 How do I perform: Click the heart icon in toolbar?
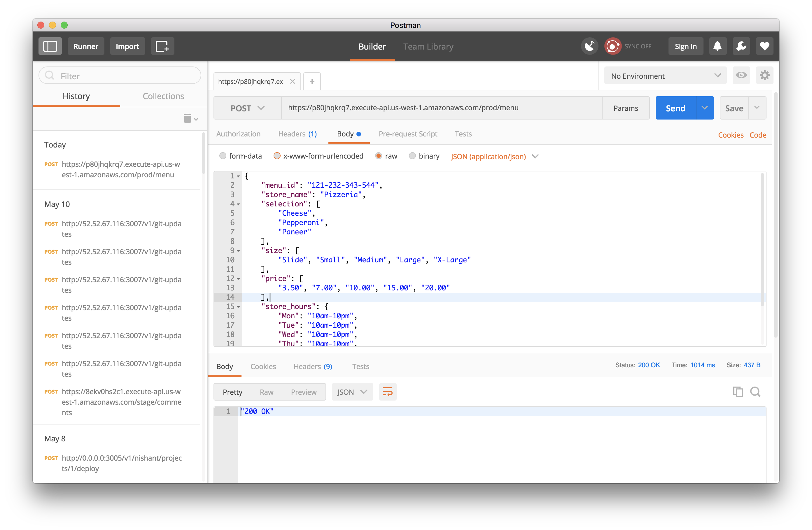click(764, 46)
